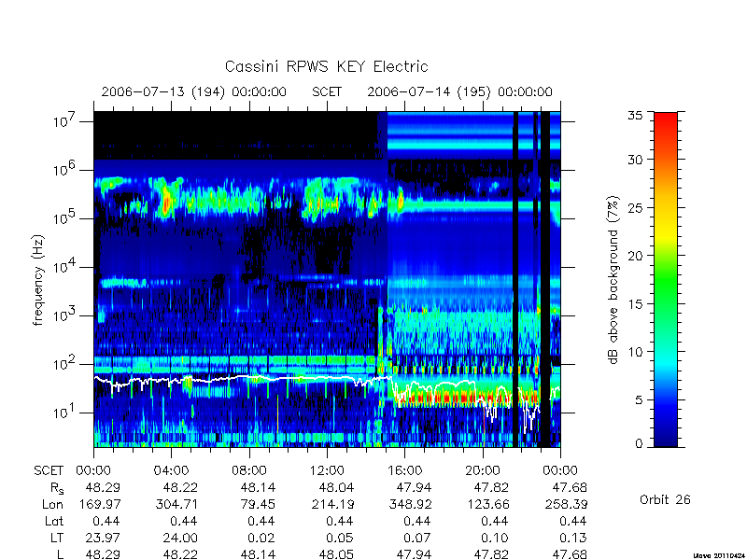Click the "Orbit 26" text
Image resolution: width=747 pixels, height=560 pixels.
pyautogui.click(x=665, y=499)
